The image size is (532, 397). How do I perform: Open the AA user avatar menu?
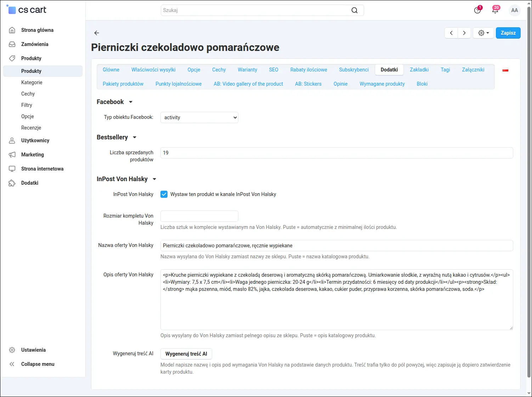pos(515,10)
